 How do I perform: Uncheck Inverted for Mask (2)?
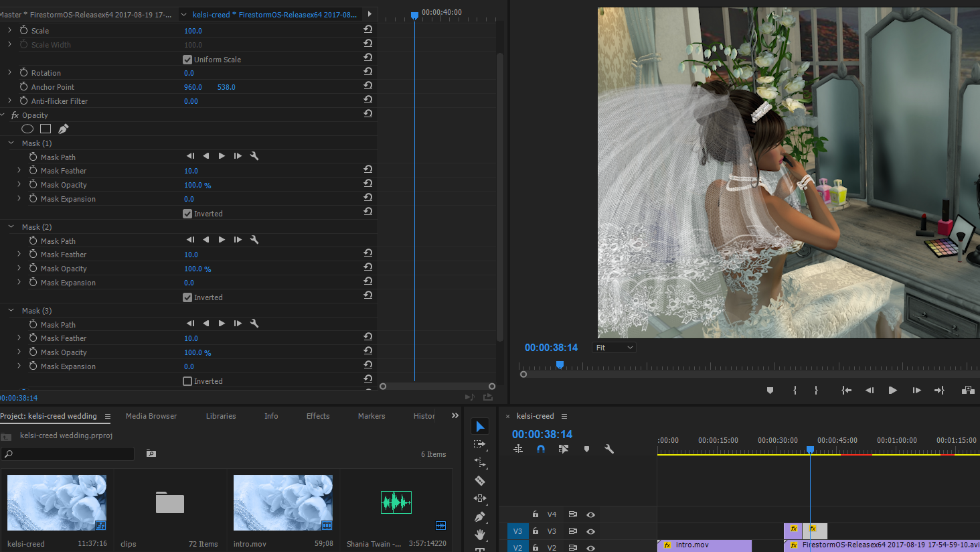coord(187,297)
